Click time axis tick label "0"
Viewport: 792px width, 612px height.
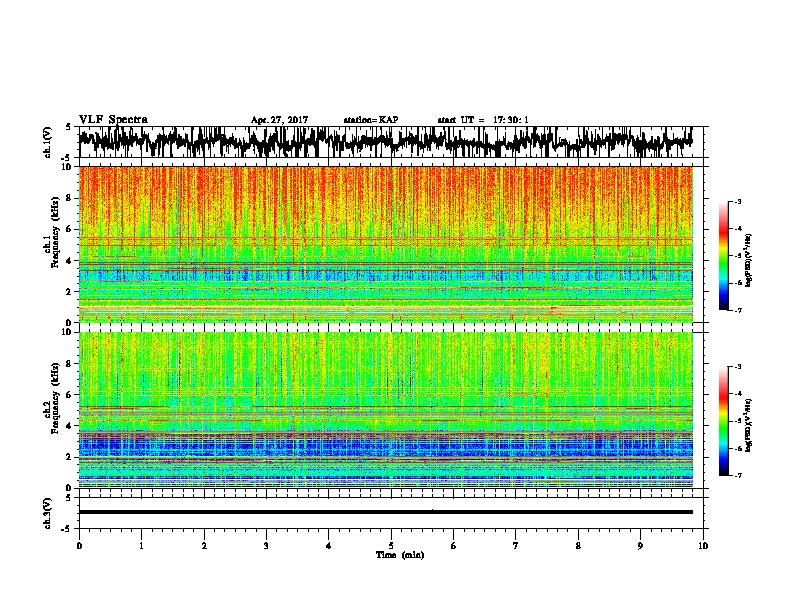click(79, 545)
